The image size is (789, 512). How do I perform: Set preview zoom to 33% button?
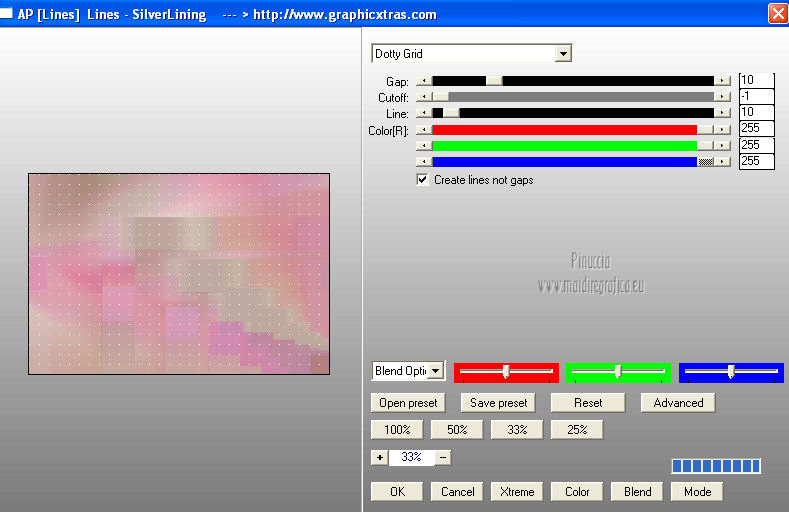[x=517, y=430]
